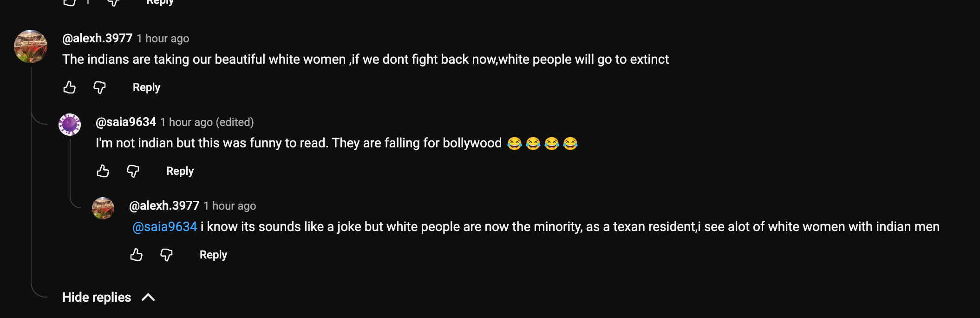Click Reply under the Indians comment
980x318 pixels.
coord(146,87)
